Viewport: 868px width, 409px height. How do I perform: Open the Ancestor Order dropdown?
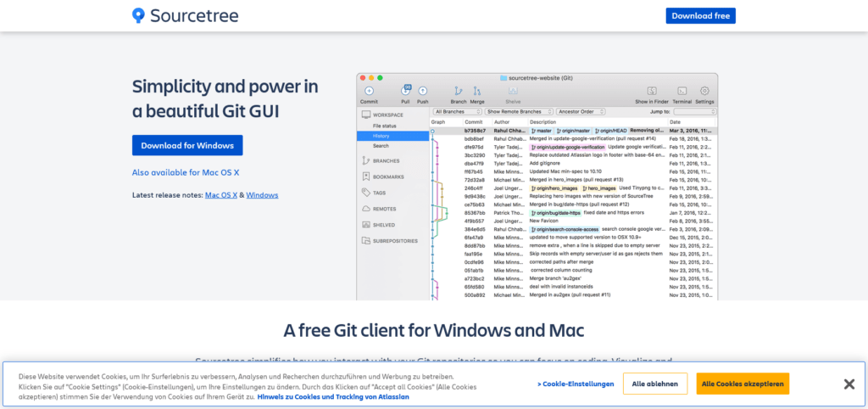[x=580, y=111]
